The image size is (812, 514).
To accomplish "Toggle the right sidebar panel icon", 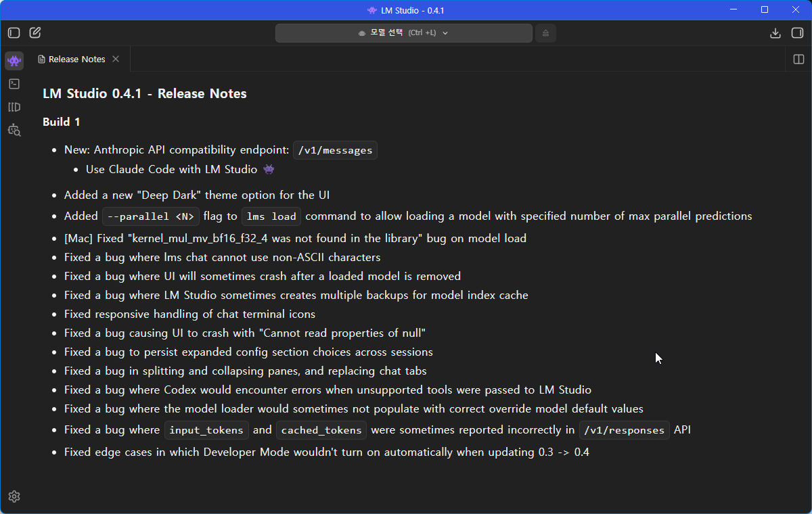I will (797, 32).
